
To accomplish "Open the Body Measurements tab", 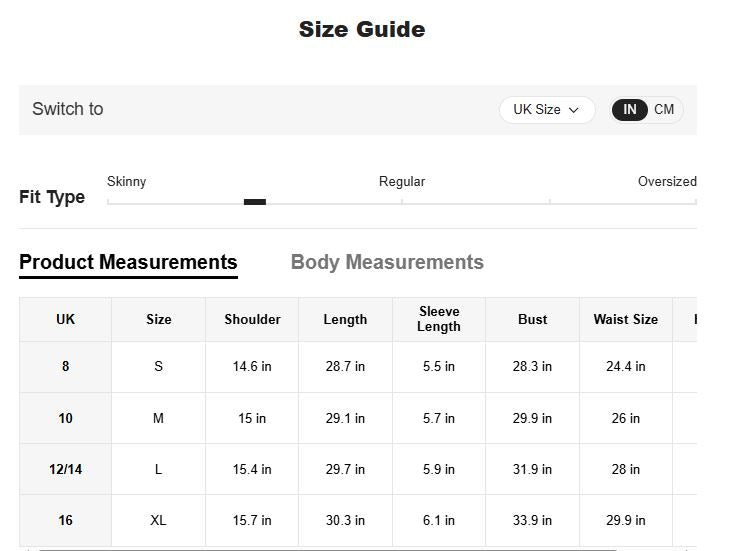I will point(387,262).
